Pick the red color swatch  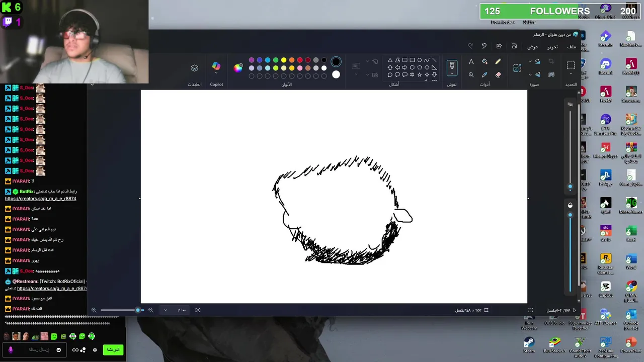300,60
